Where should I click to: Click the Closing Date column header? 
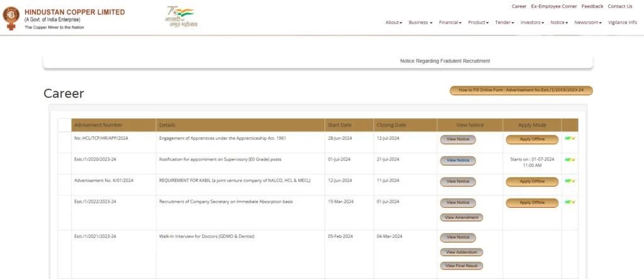tap(406, 125)
